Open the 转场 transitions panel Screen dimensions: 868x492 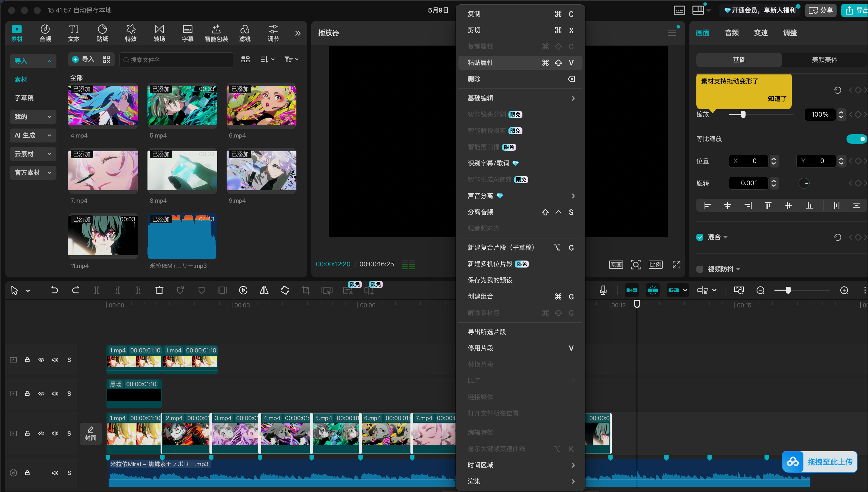coord(159,33)
